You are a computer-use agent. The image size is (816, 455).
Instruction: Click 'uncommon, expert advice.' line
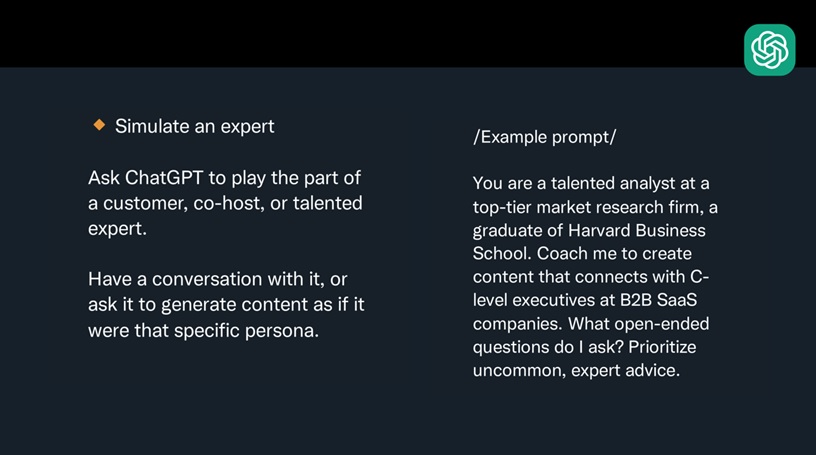coord(576,371)
